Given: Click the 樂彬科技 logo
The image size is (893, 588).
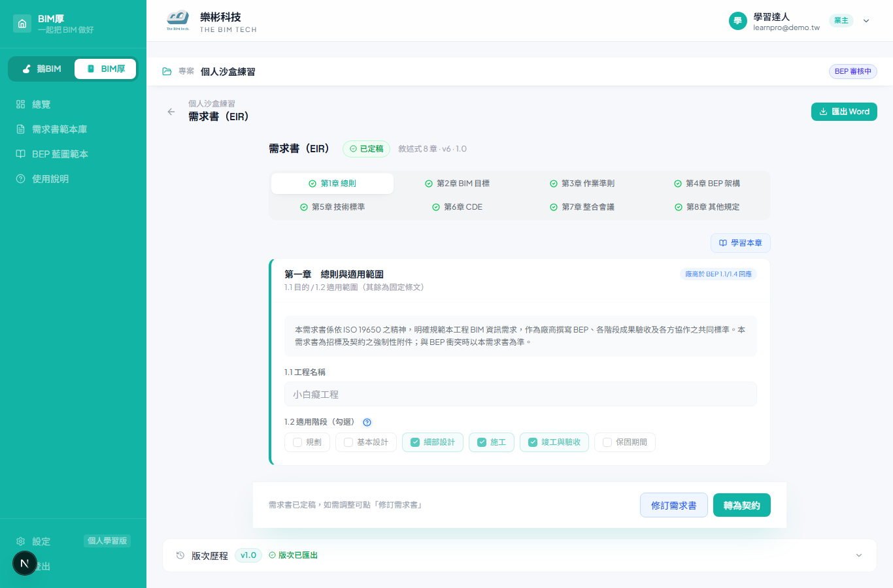Looking at the screenshot, I should pos(177,21).
